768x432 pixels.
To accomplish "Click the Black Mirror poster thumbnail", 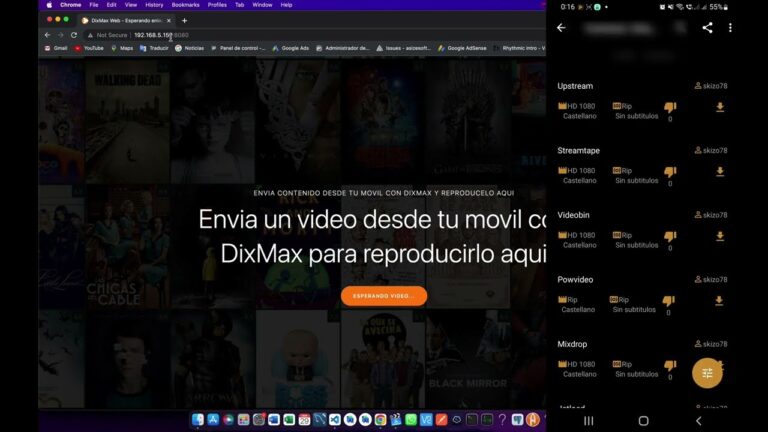I will [468, 359].
